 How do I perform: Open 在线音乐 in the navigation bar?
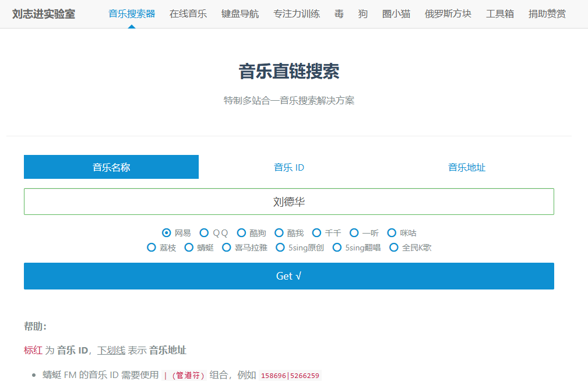pyautogui.click(x=188, y=14)
